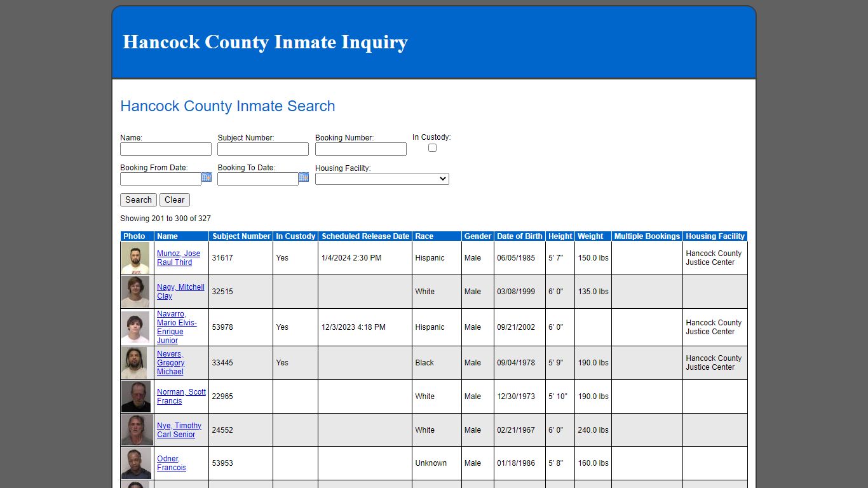Click Mitchell Nagy's mugshot photo
The height and width of the screenshot is (488, 868).
pos(135,292)
